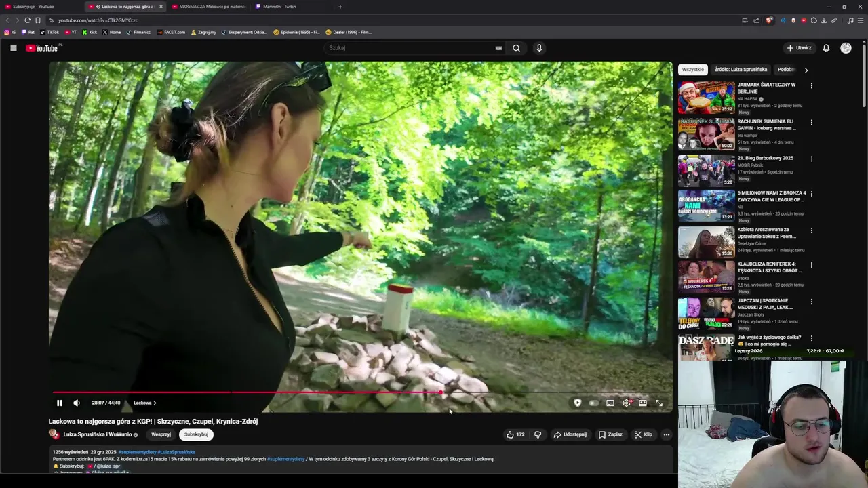Click the search magnifier button
The width and height of the screenshot is (868, 488).
[x=516, y=48]
